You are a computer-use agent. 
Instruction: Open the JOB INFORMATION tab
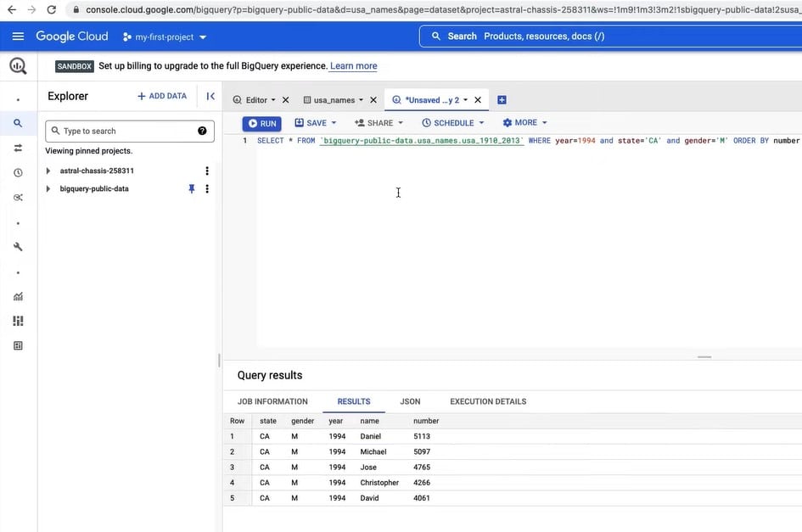(272, 401)
